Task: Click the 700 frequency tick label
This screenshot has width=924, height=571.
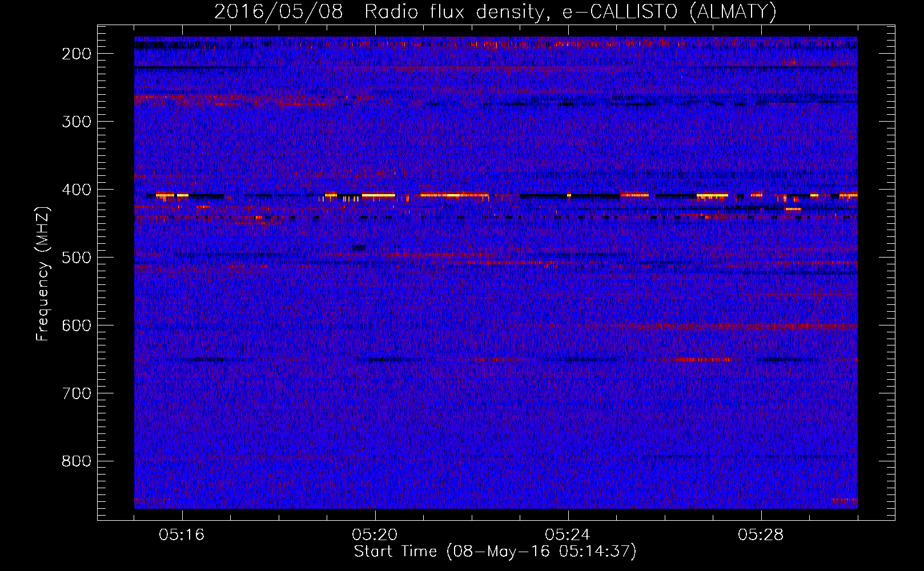Action: point(77,393)
